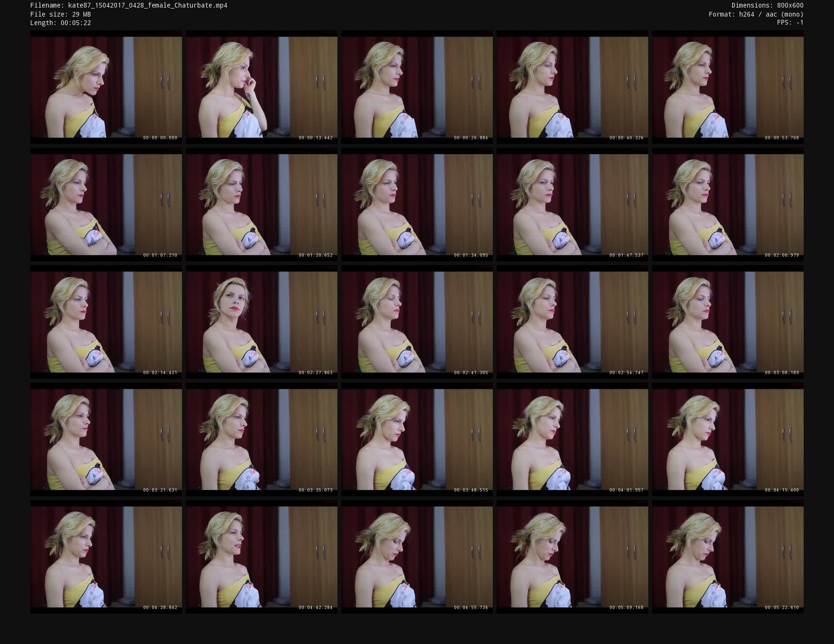Pick the preview frame at 00:03:08.189

(x=728, y=322)
